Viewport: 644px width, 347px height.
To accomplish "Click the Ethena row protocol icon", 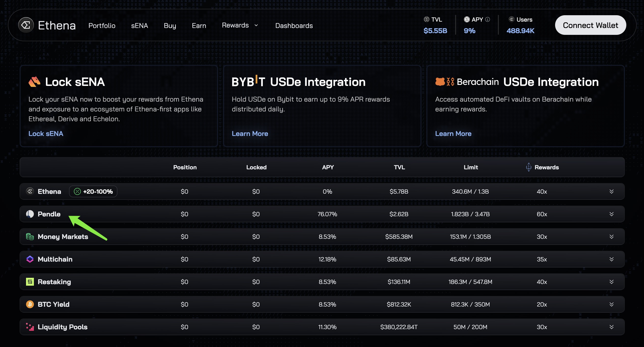I will [30, 191].
